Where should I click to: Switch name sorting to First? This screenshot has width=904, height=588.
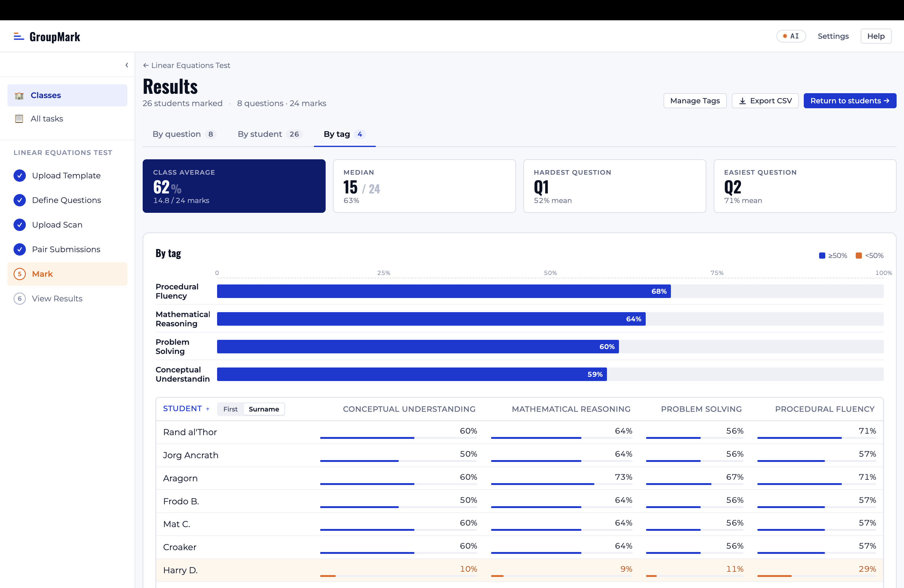(230, 409)
